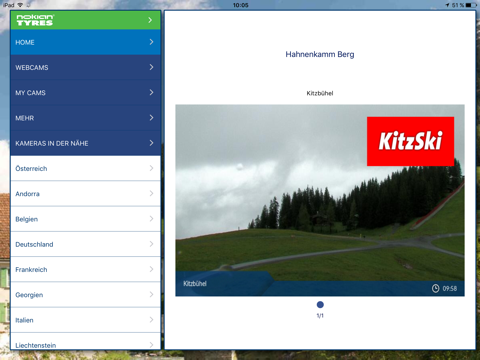This screenshot has width=480, height=360.
Task: Tap the Hahnenkamm Berg title
Action: (x=320, y=54)
